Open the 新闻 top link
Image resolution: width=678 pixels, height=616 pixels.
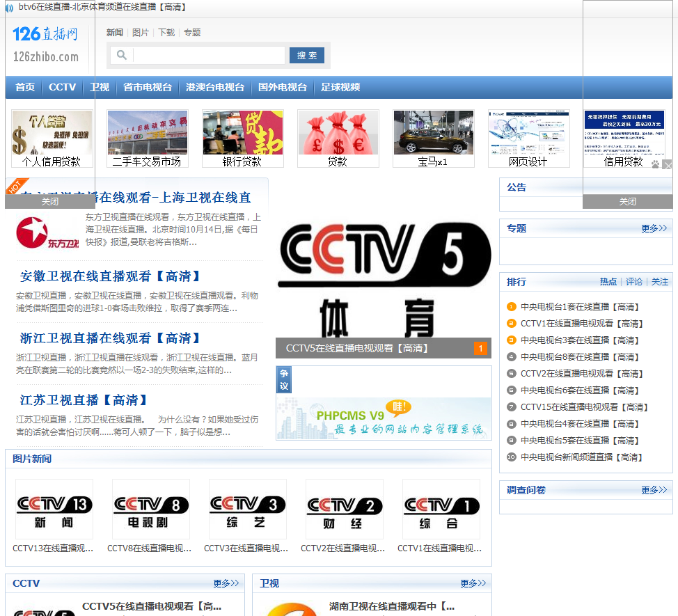pyautogui.click(x=115, y=33)
